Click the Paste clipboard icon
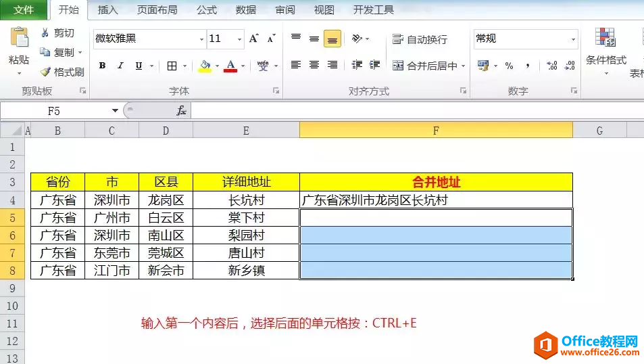644x364 pixels. pyautogui.click(x=20, y=38)
